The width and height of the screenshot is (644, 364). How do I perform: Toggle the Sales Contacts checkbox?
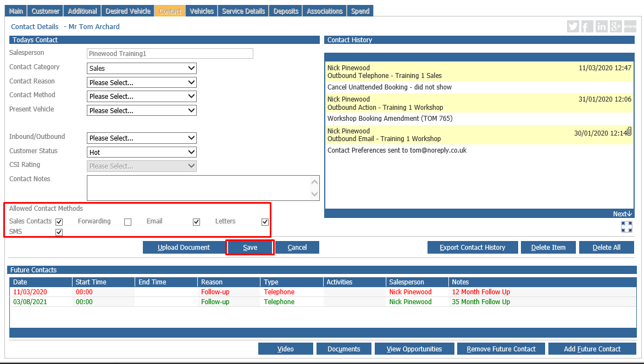[59, 222]
